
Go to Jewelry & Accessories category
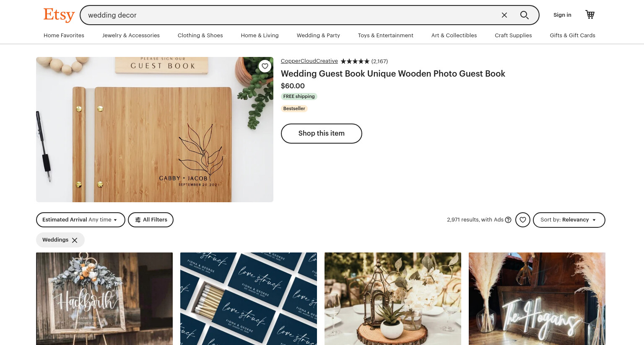(131, 35)
